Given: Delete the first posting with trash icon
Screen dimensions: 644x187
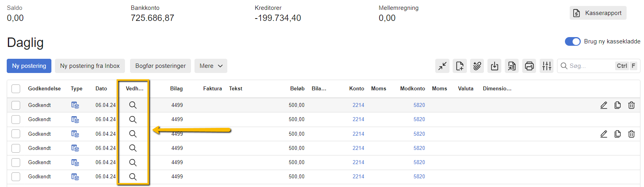Looking at the screenshot, I should [631, 105].
